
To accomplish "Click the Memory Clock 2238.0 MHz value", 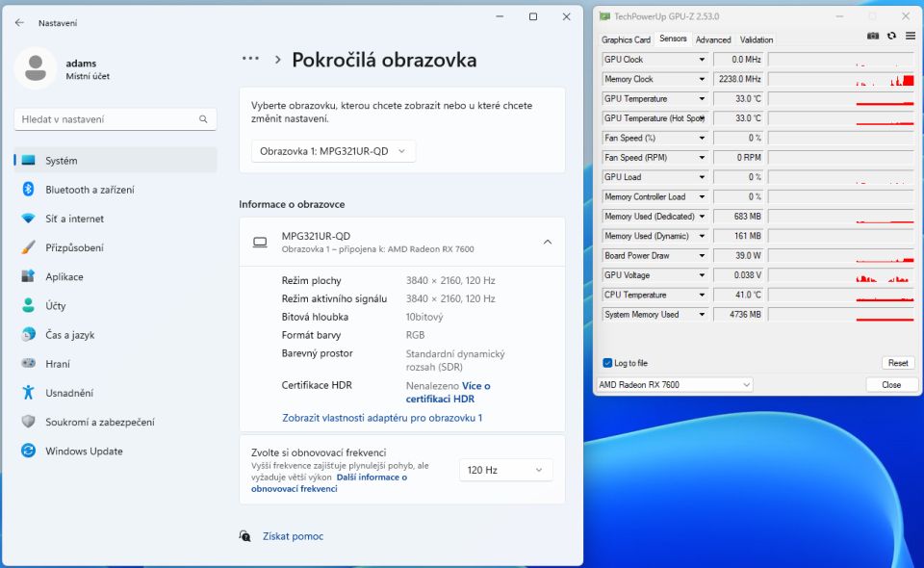I will [738, 79].
